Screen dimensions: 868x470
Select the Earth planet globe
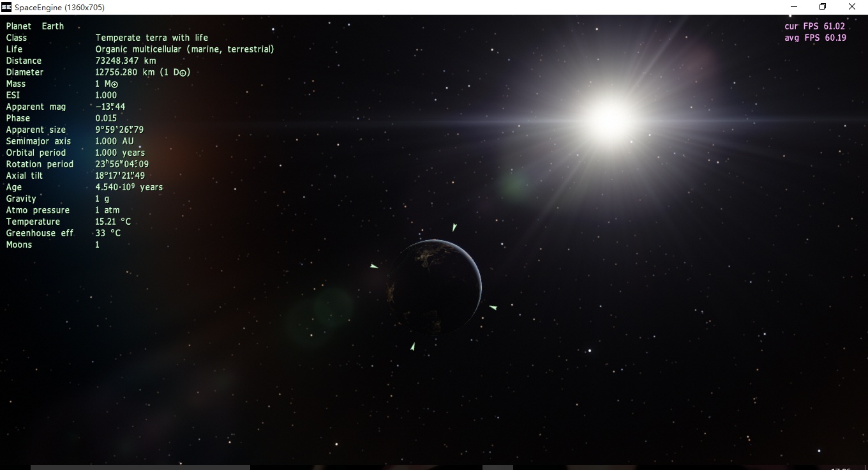point(434,287)
